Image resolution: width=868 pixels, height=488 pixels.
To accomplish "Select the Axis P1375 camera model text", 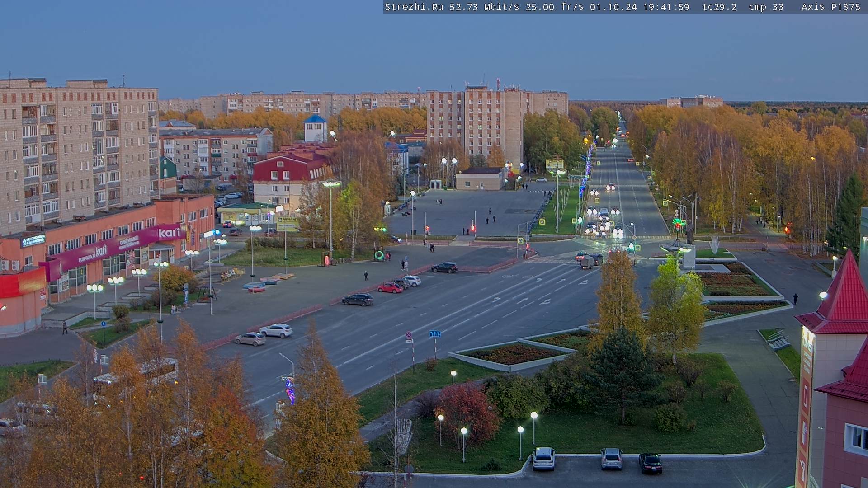I will [830, 7].
